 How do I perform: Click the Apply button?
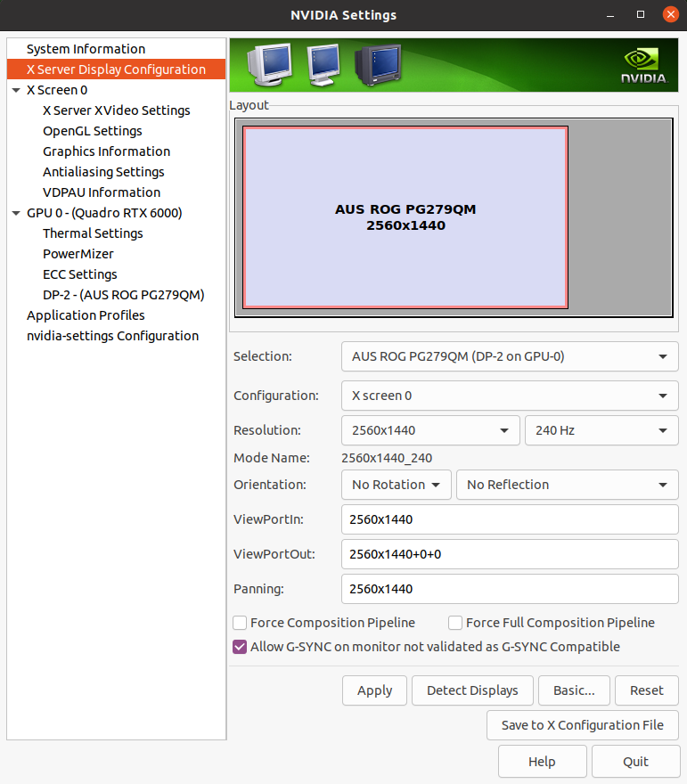374,690
